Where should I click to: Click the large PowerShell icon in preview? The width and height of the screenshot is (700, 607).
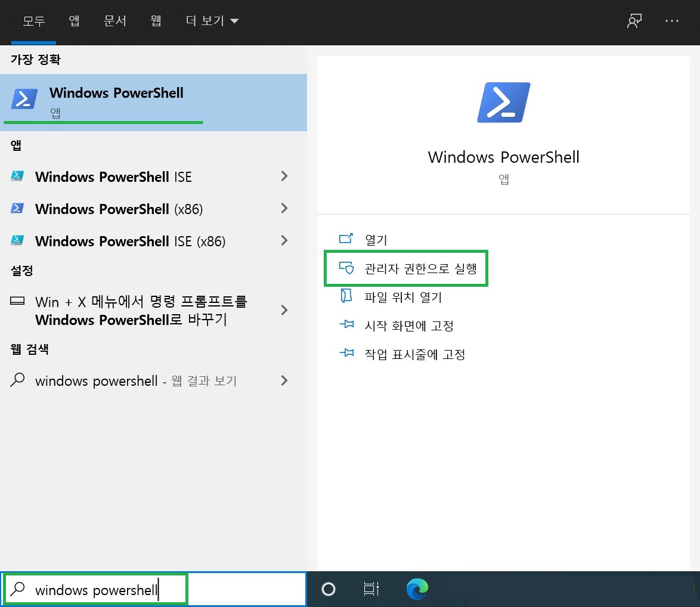pyautogui.click(x=504, y=102)
